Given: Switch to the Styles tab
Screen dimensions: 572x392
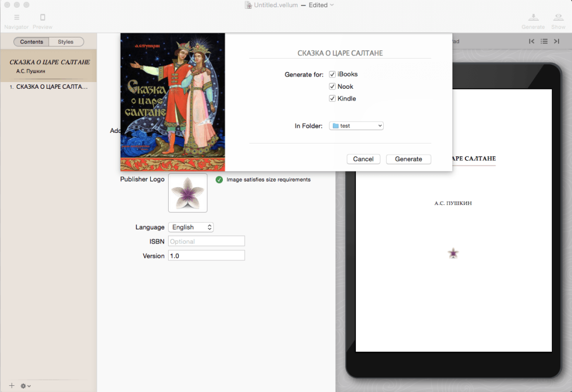Looking at the screenshot, I should coord(66,41).
